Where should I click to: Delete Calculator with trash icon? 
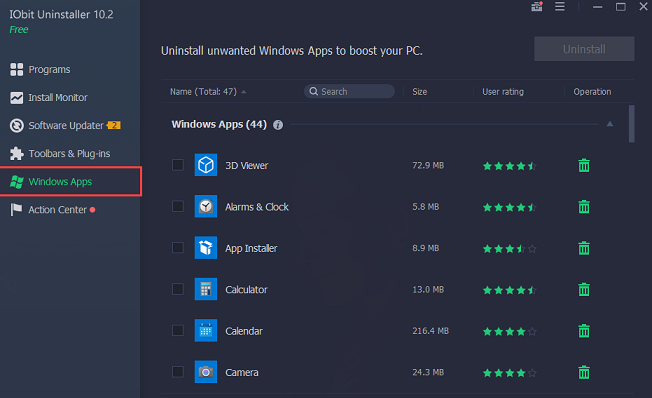click(584, 289)
